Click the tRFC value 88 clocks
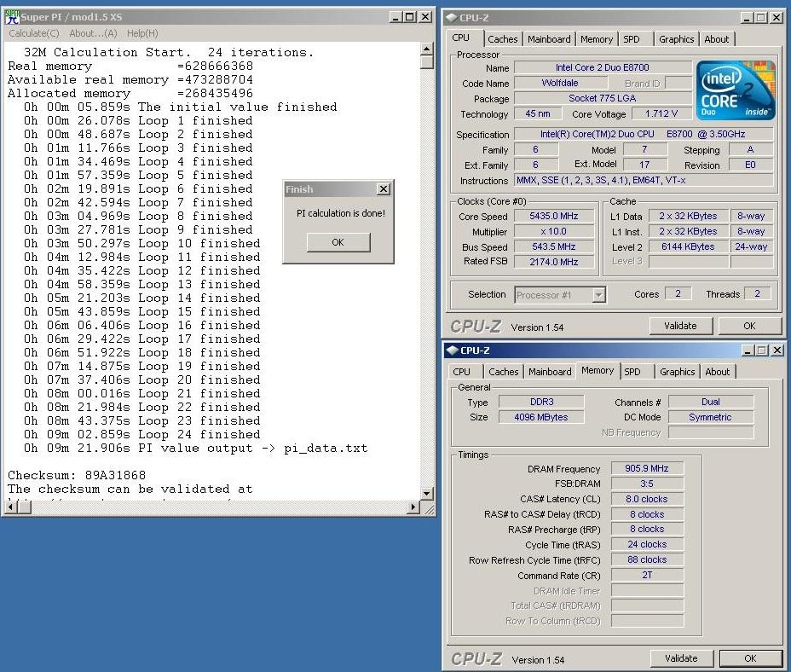This screenshot has height=672, width=791. pyautogui.click(x=647, y=559)
